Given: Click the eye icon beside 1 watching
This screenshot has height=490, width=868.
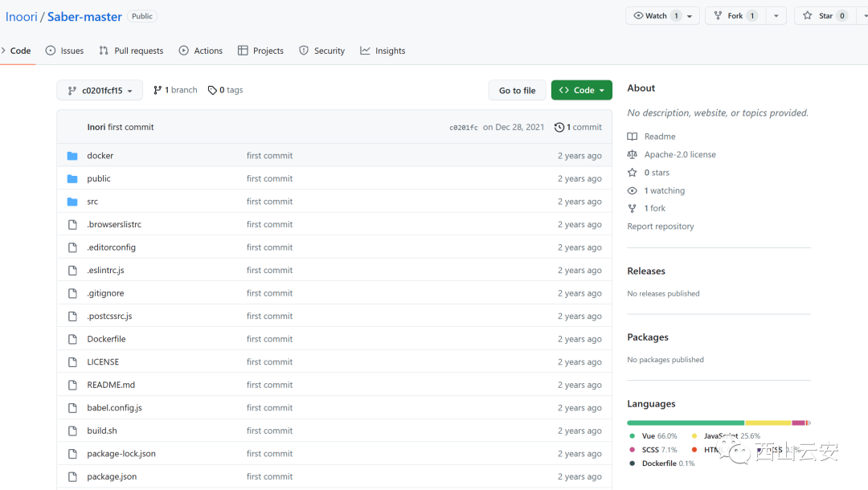Looking at the screenshot, I should coord(633,191).
